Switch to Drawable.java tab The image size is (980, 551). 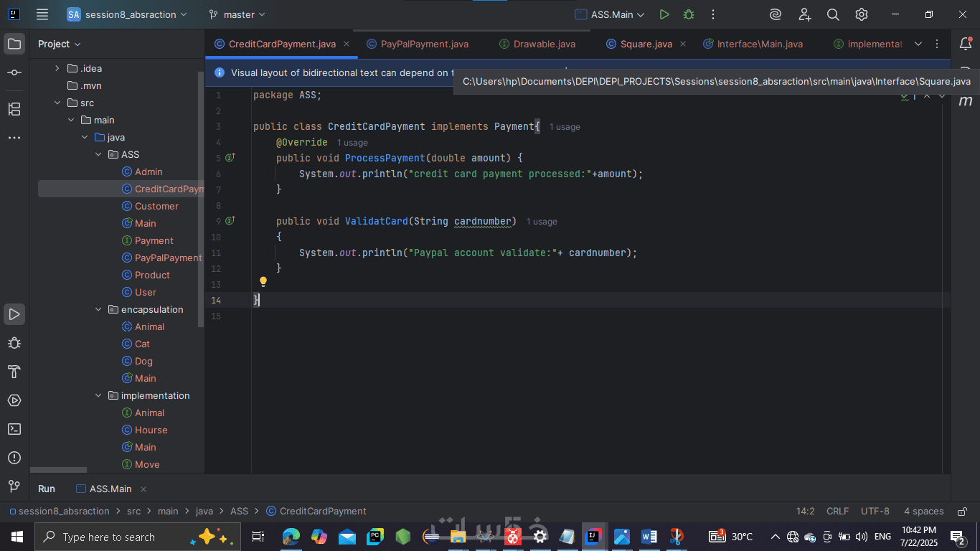[544, 44]
